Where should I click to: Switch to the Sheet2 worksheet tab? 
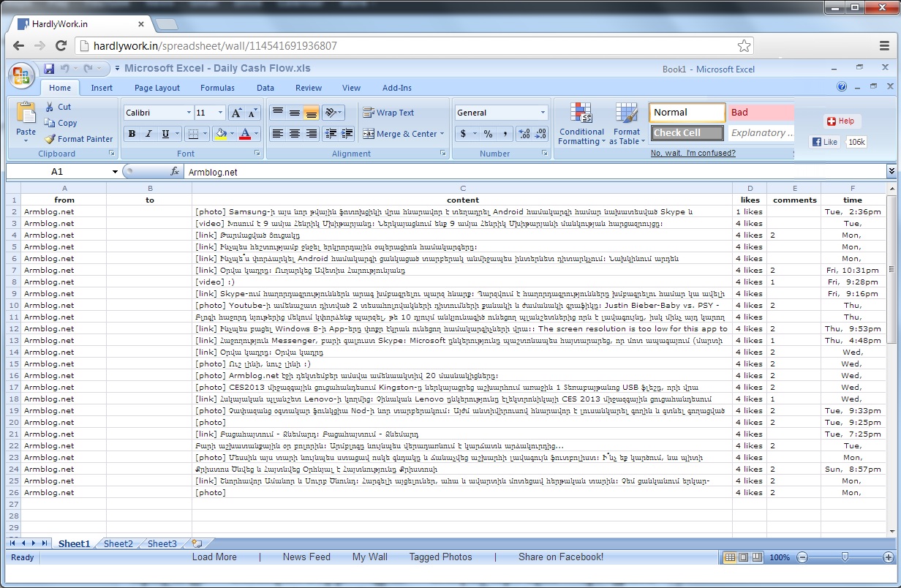[x=118, y=543]
